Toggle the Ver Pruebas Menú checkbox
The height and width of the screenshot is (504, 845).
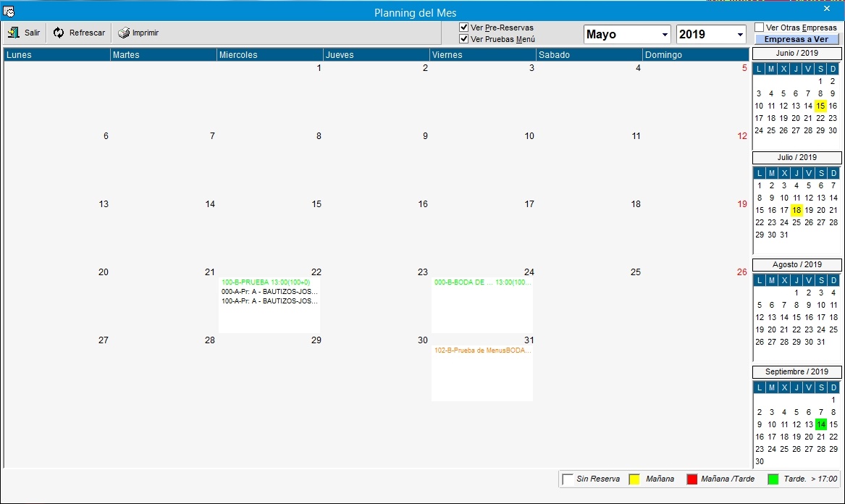coord(463,39)
